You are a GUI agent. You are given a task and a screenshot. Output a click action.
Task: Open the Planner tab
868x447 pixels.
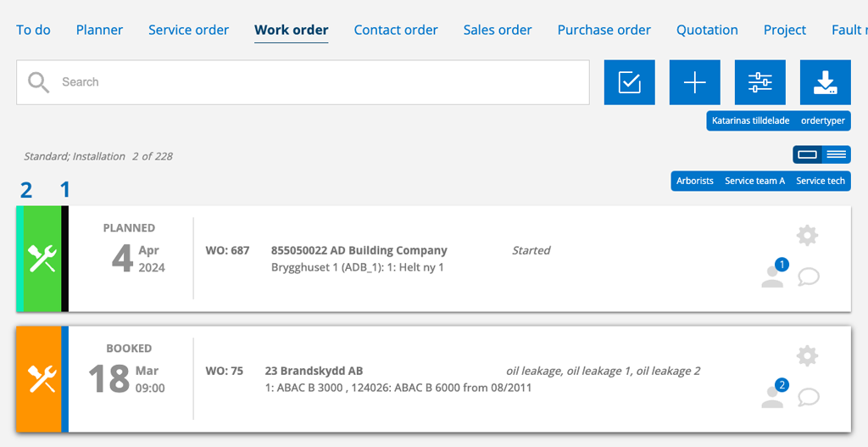tap(100, 30)
